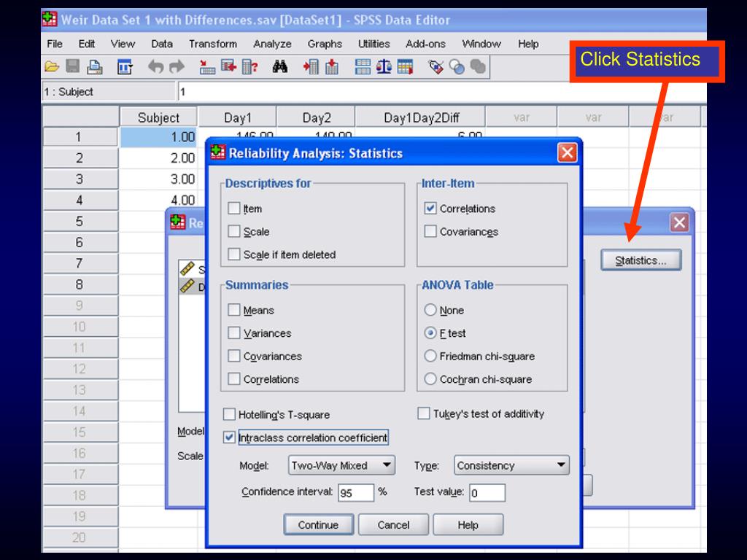
Task: Open the Analyze menu
Action: coord(273,44)
